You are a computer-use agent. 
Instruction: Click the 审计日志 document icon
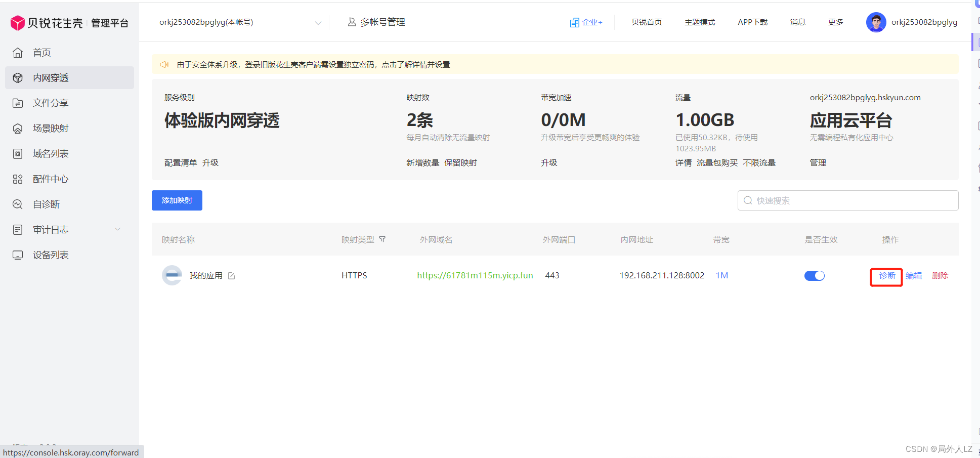(18, 230)
